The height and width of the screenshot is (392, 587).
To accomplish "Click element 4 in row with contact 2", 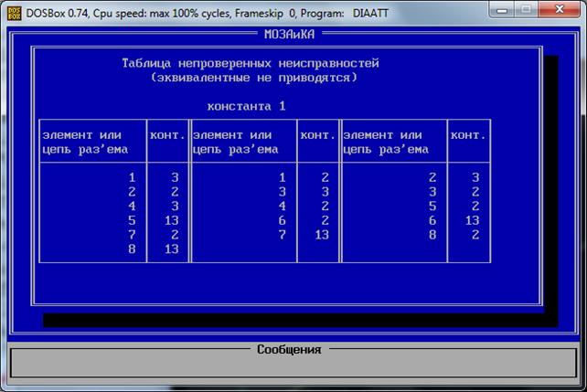I will pos(283,206).
